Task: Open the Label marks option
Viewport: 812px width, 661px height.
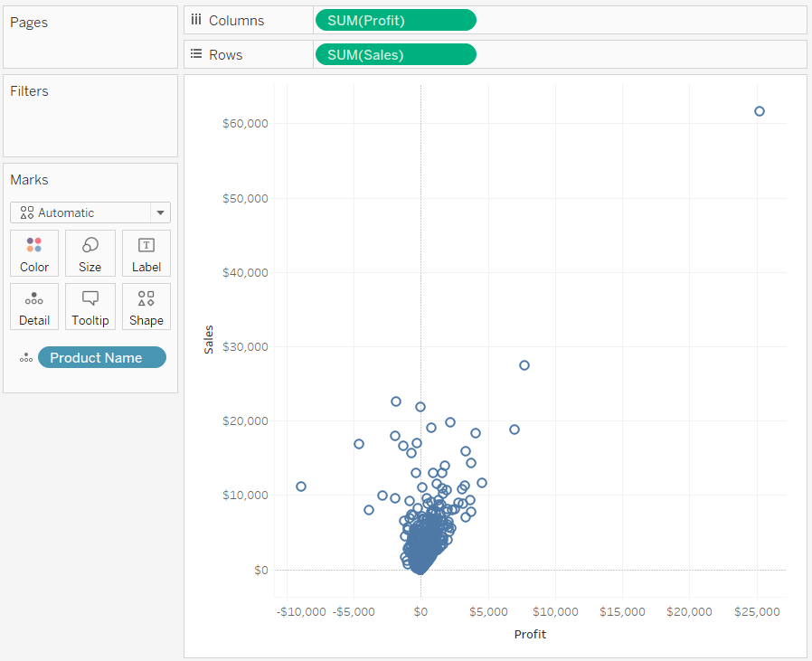Action: (x=146, y=252)
